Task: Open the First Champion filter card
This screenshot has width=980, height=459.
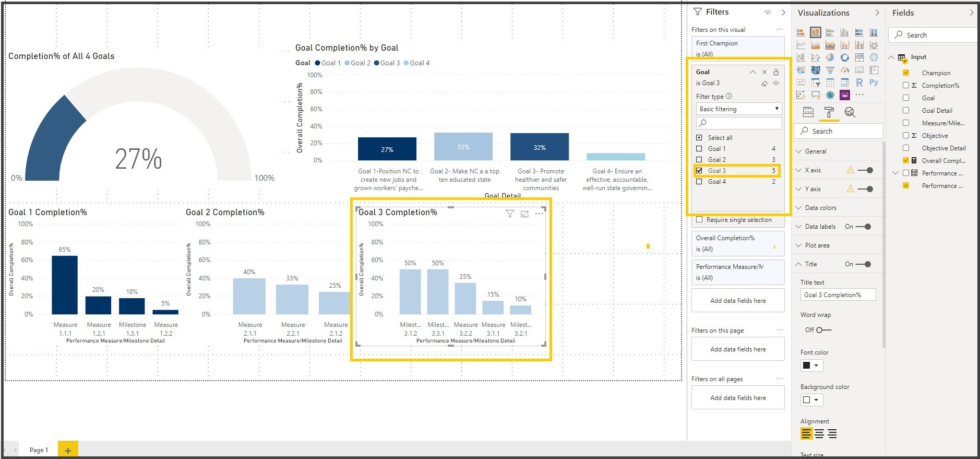Action: pyautogui.click(x=738, y=49)
